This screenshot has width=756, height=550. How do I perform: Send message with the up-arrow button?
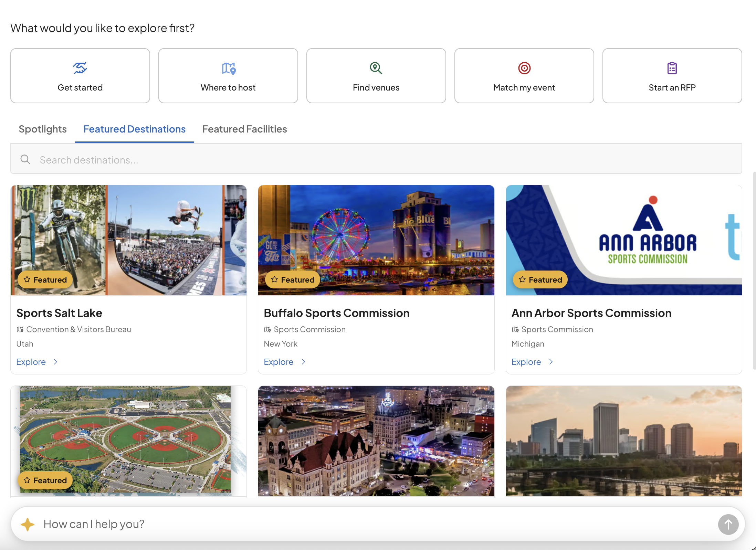point(728,524)
